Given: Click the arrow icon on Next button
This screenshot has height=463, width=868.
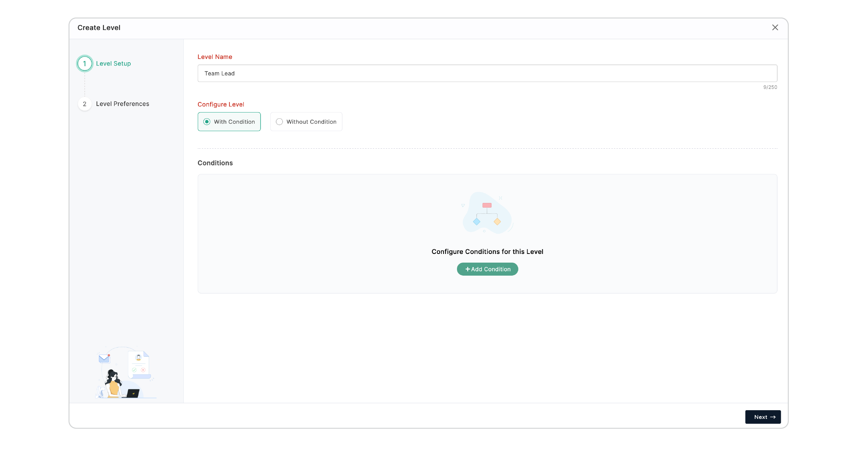Looking at the screenshot, I should (773, 417).
